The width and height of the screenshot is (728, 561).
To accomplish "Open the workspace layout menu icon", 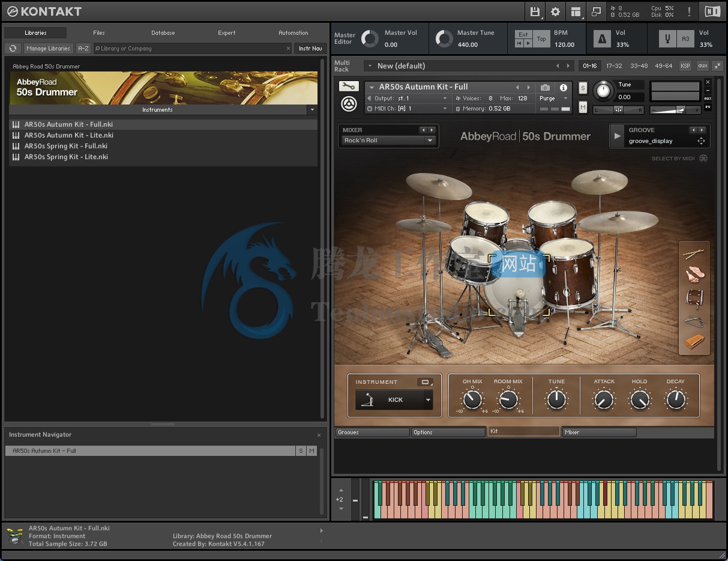I will click(576, 11).
